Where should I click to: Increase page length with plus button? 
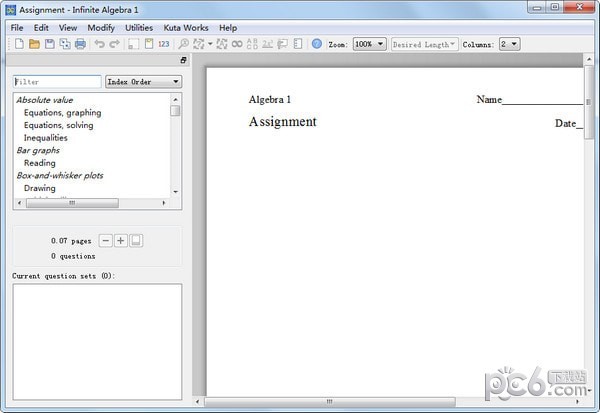[121, 241]
